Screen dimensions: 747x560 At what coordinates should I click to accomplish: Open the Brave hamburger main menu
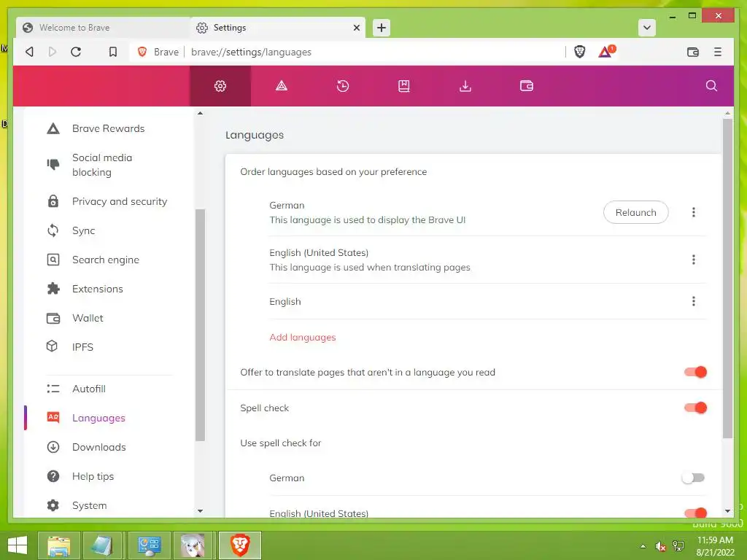(x=718, y=52)
